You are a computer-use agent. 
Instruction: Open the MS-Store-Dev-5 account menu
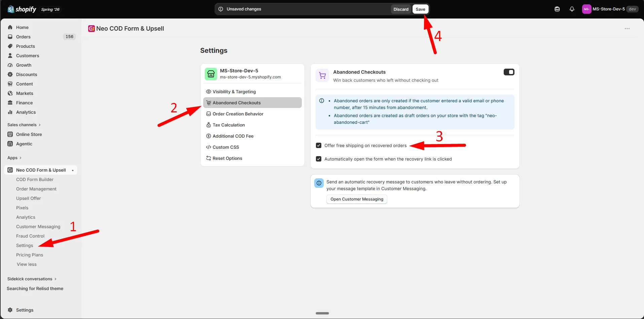[x=610, y=9]
